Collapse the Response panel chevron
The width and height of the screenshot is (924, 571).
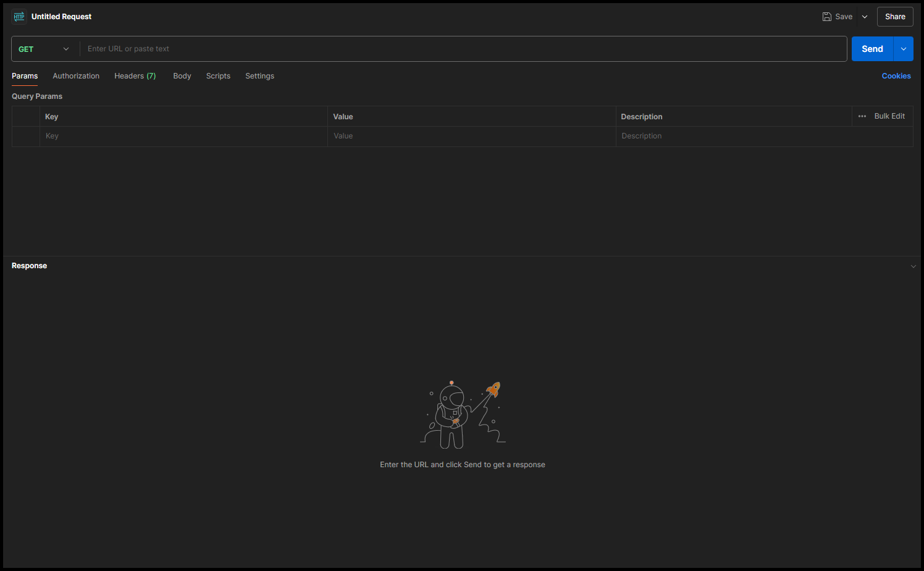(913, 266)
